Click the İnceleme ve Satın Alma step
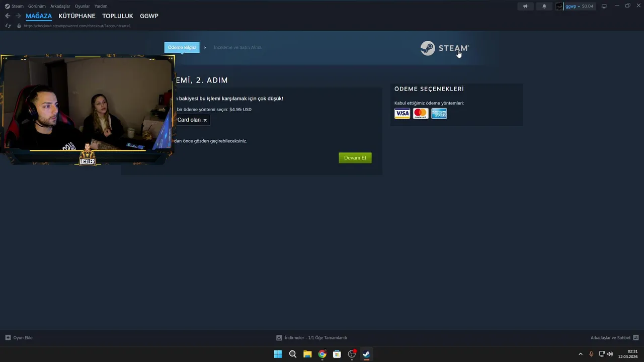Viewport: 644px width, 362px height. coord(237,47)
